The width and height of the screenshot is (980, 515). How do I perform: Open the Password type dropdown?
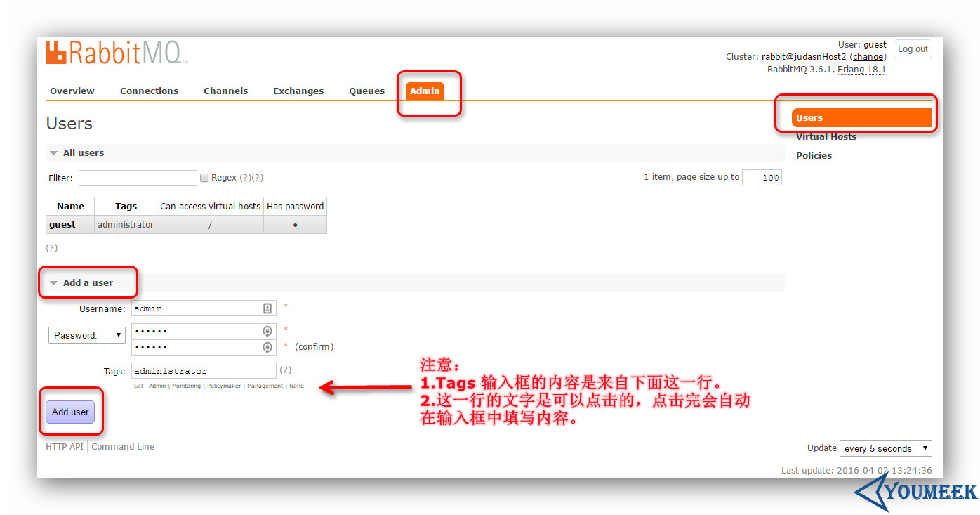click(86, 335)
